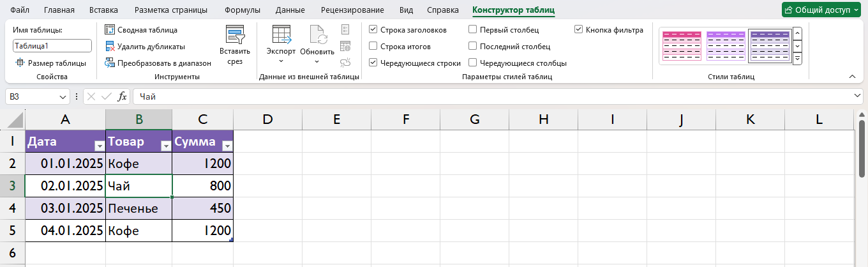Click cell containing Печенье

(138, 208)
